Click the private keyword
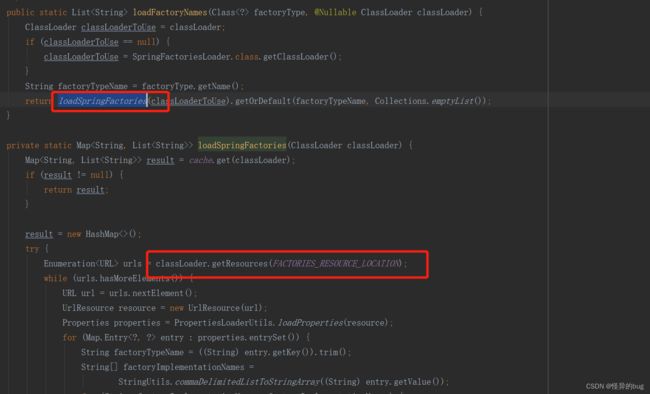This screenshot has width=650, height=394. point(23,145)
